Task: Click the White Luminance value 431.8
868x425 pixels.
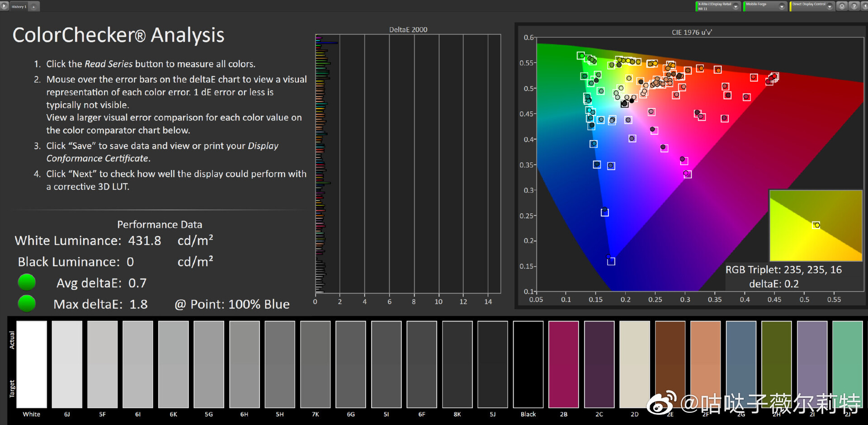Action: coord(145,241)
